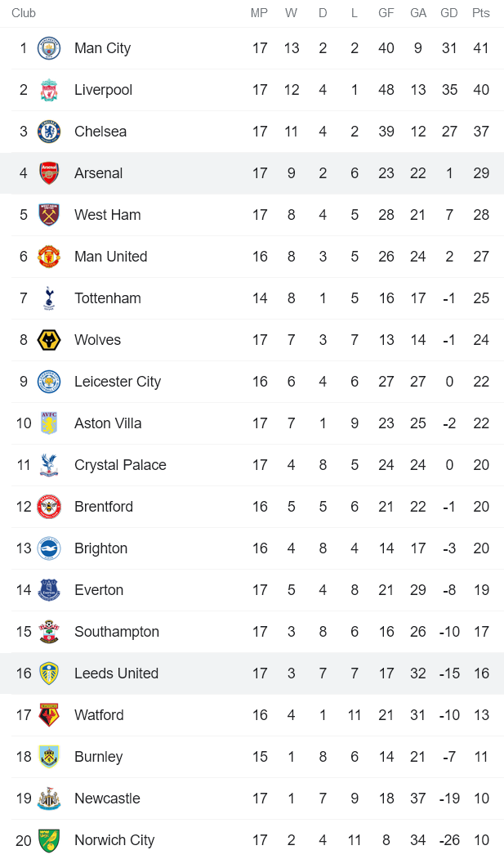Click the Wolves wolf-head logo

(49, 340)
